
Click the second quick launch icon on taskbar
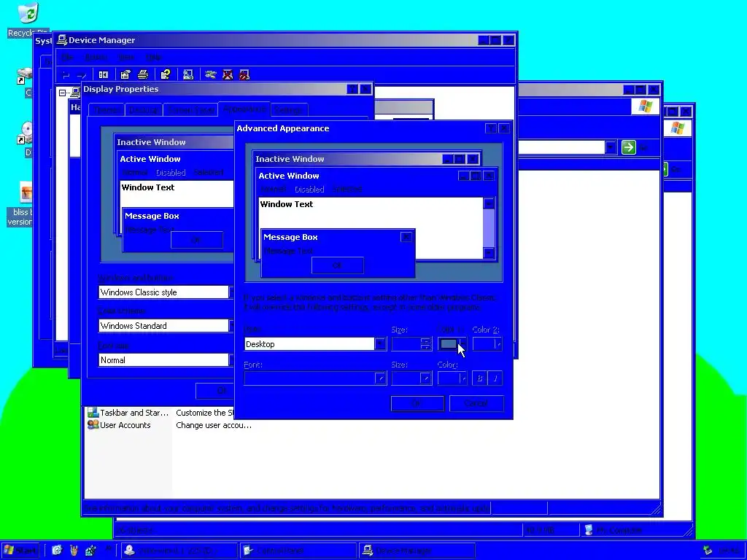tap(74, 551)
